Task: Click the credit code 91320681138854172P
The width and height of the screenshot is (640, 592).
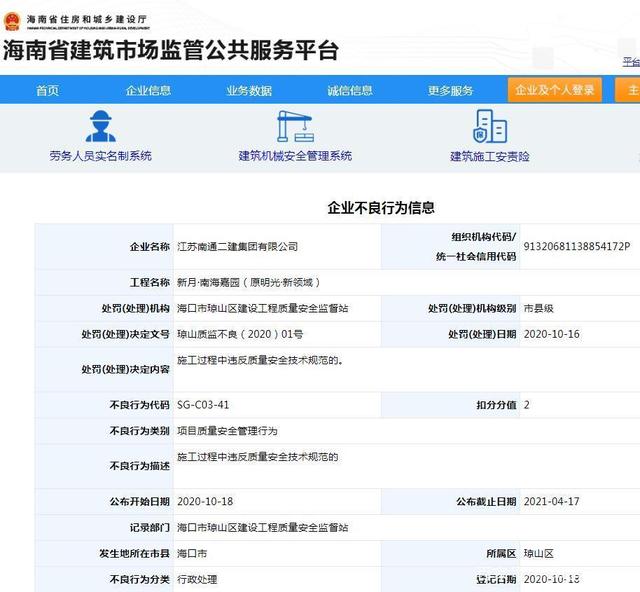Action: click(x=576, y=246)
